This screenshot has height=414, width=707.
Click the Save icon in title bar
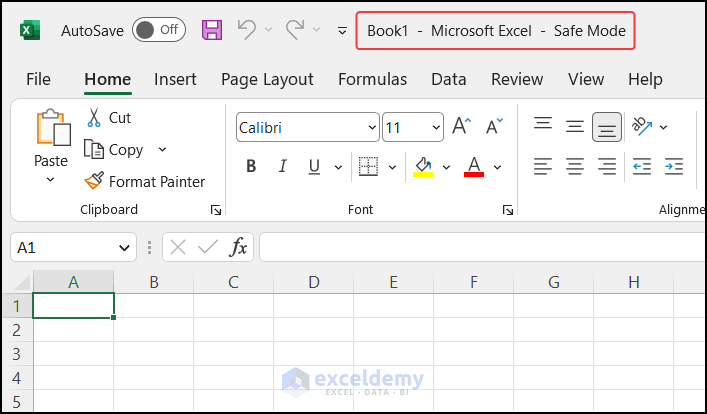[x=212, y=30]
